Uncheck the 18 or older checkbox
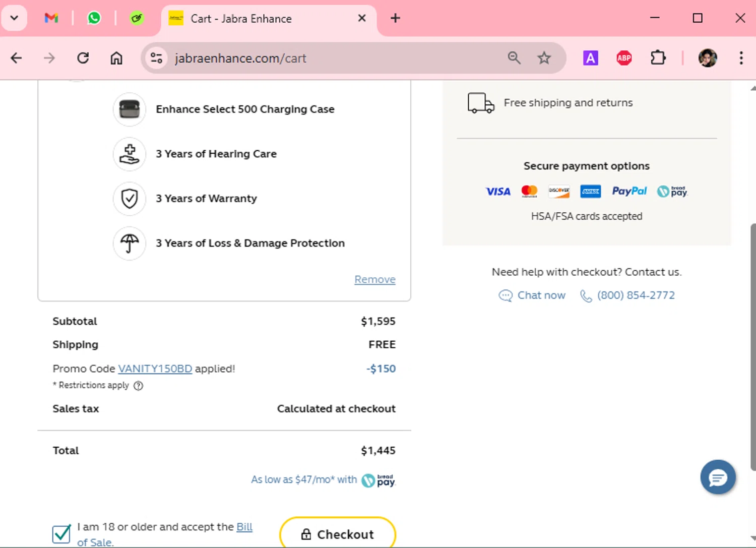This screenshot has height=548, width=756. pyautogui.click(x=61, y=534)
